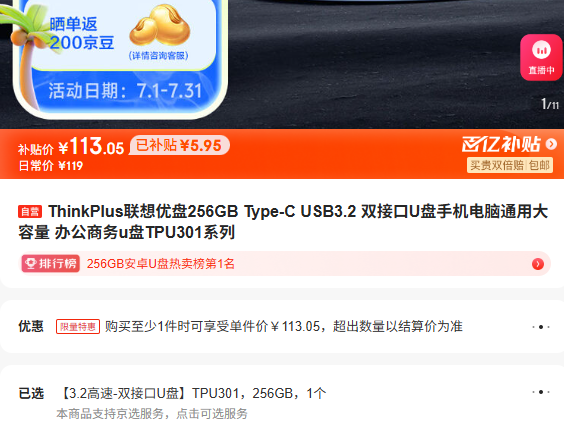564x421 pixels.
Task: Click the 亿补贴 arrow circle icon
Action: pyautogui.click(x=551, y=144)
